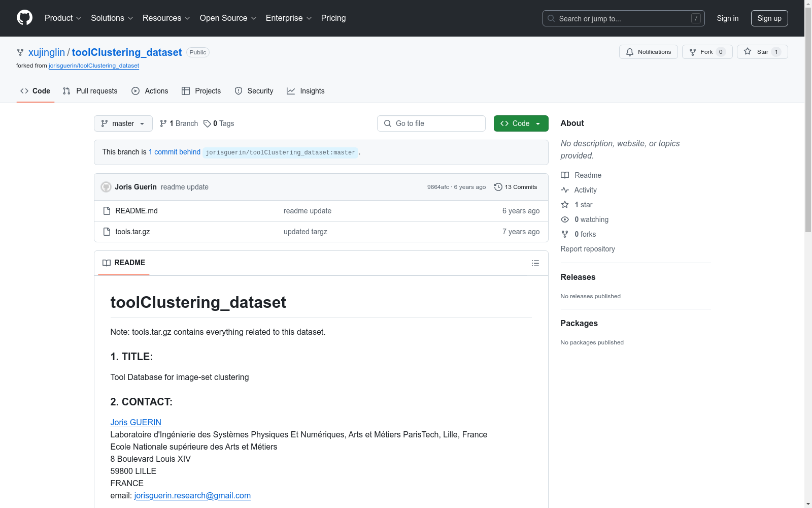Open the Product dropdown menu
This screenshot has width=812, height=508.
click(63, 18)
